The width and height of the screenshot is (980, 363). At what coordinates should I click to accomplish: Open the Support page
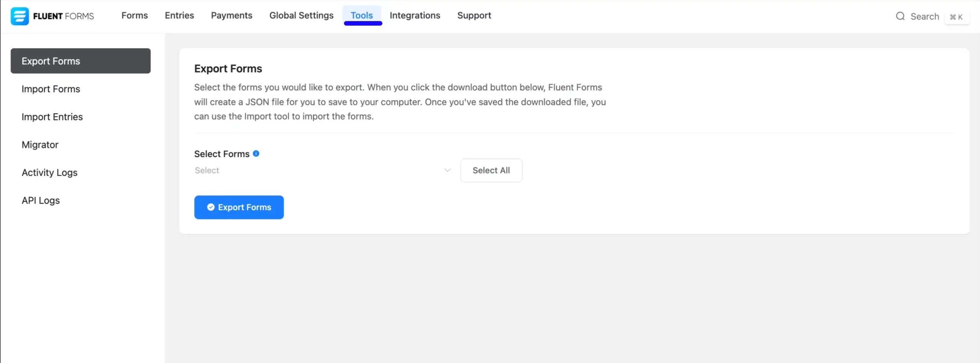pos(474,15)
